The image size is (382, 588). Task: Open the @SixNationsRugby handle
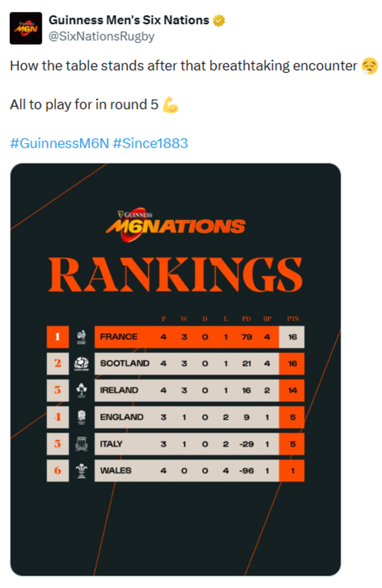[x=101, y=36]
